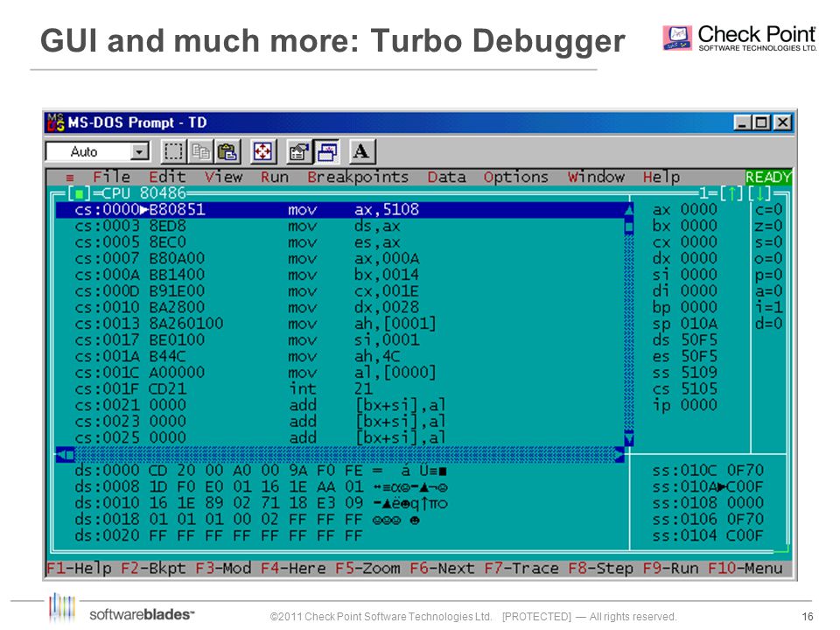The image size is (840, 630).
Task: Click the Copy icon in toolbar
Action: tap(201, 151)
